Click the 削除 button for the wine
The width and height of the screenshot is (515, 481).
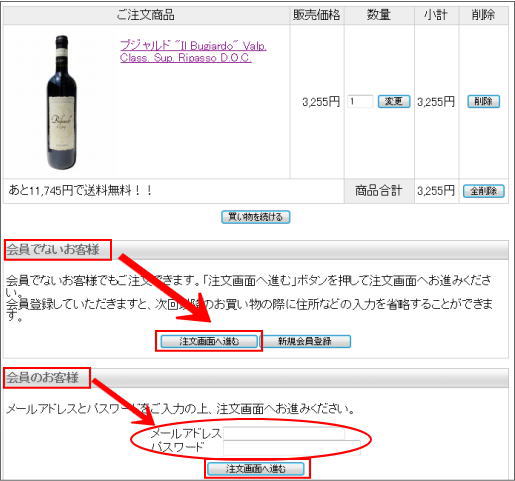coord(483,101)
